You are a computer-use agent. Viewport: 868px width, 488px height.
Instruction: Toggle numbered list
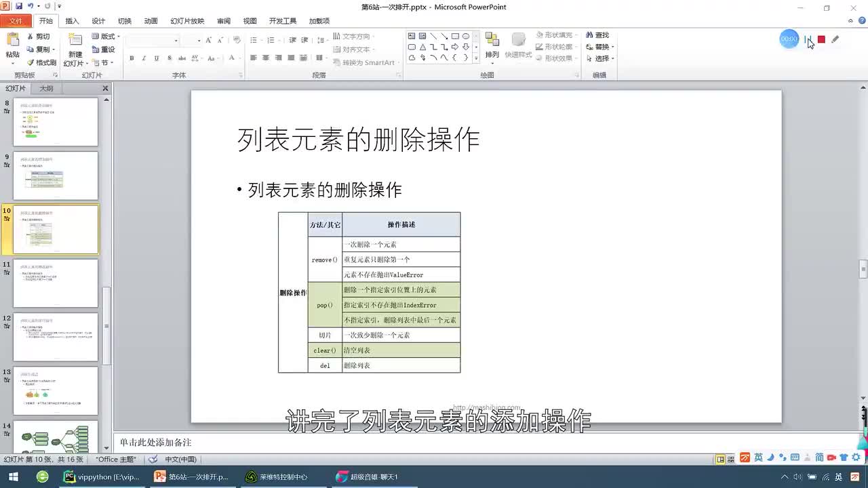click(x=272, y=41)
